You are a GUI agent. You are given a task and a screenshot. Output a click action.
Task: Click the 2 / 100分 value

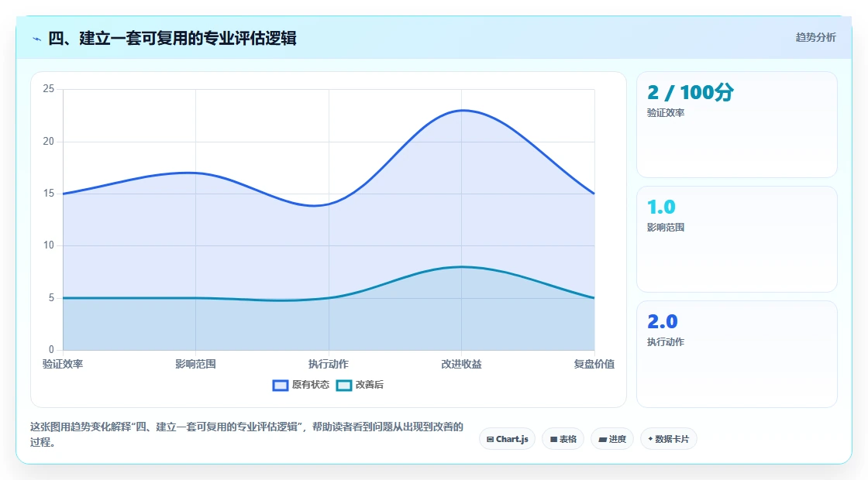[x=691, y=92]
